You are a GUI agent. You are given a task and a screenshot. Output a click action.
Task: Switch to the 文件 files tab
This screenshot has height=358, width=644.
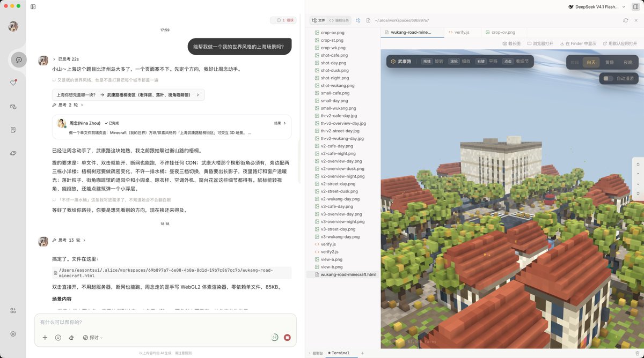click(x=319, y=20)
